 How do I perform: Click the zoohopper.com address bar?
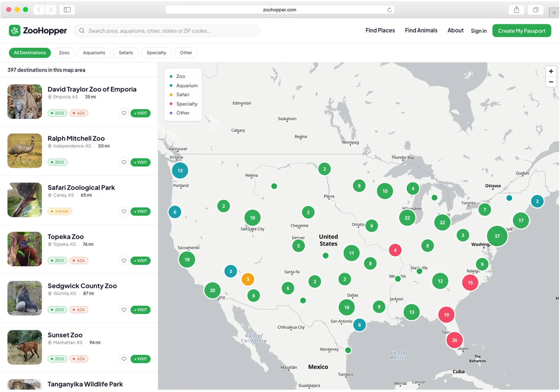point(280,10)
